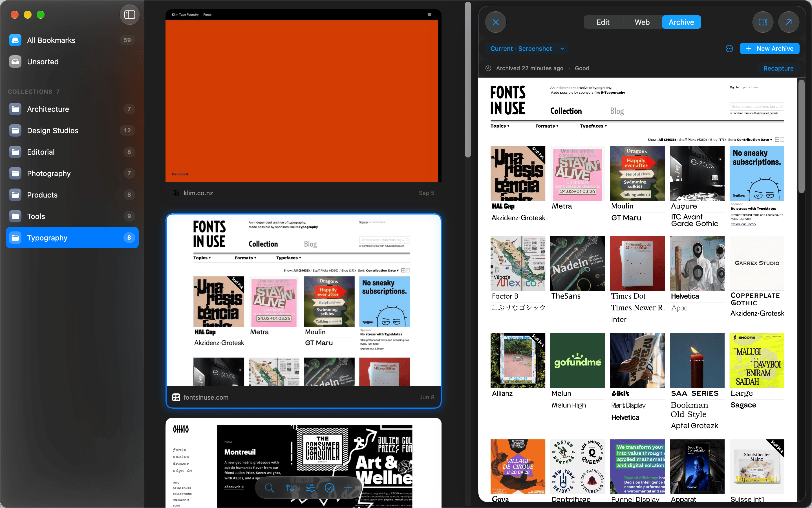Click the Photography folder icon

click(x=15, y=173)
